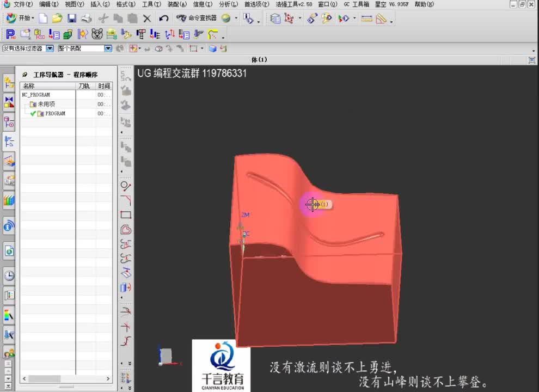Expand overflow chevron at bottom of vertical toolbar

[130, 388]
